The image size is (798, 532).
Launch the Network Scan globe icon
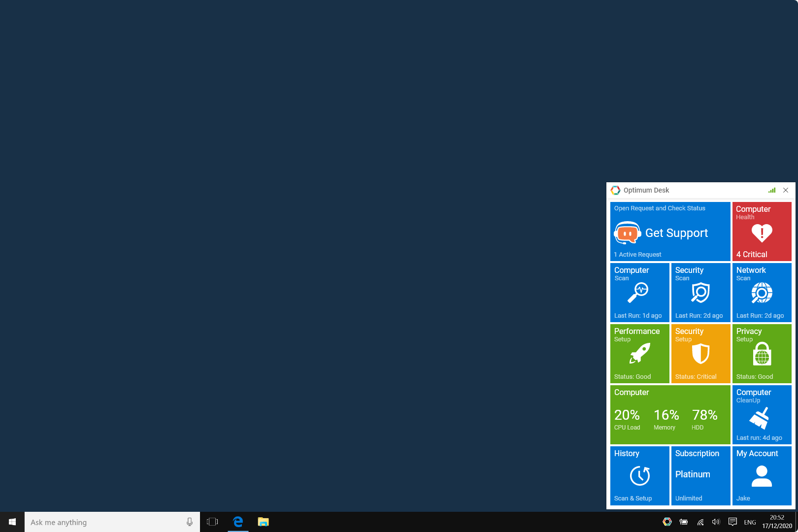click(762, 293)
